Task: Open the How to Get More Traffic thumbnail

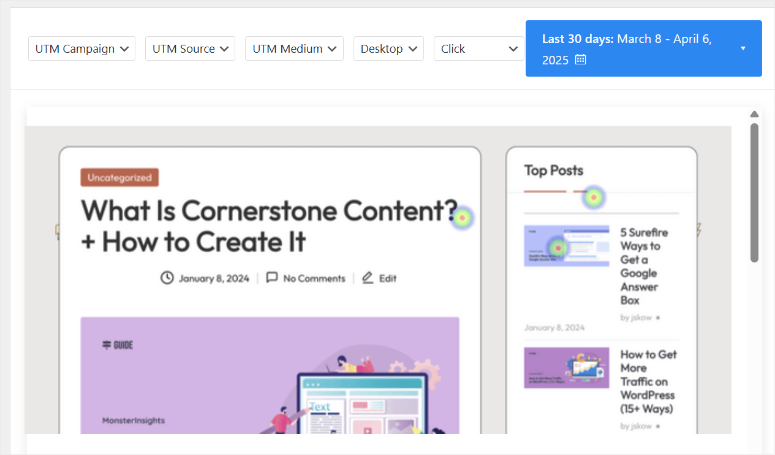Action: (566, 368)
